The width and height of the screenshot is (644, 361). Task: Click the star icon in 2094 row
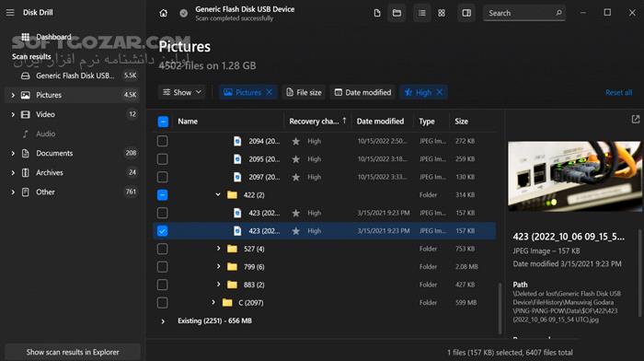[295, 142]
